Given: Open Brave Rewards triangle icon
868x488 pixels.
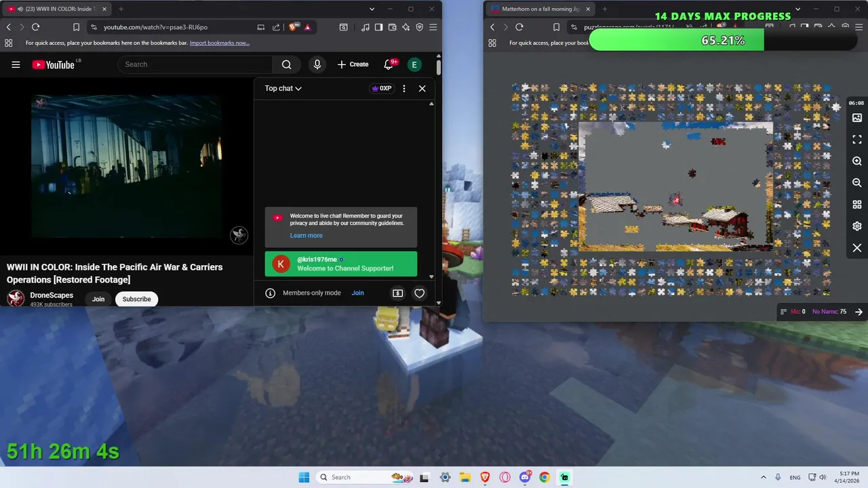Looking at the screenshot, I should tap(307, 27).
